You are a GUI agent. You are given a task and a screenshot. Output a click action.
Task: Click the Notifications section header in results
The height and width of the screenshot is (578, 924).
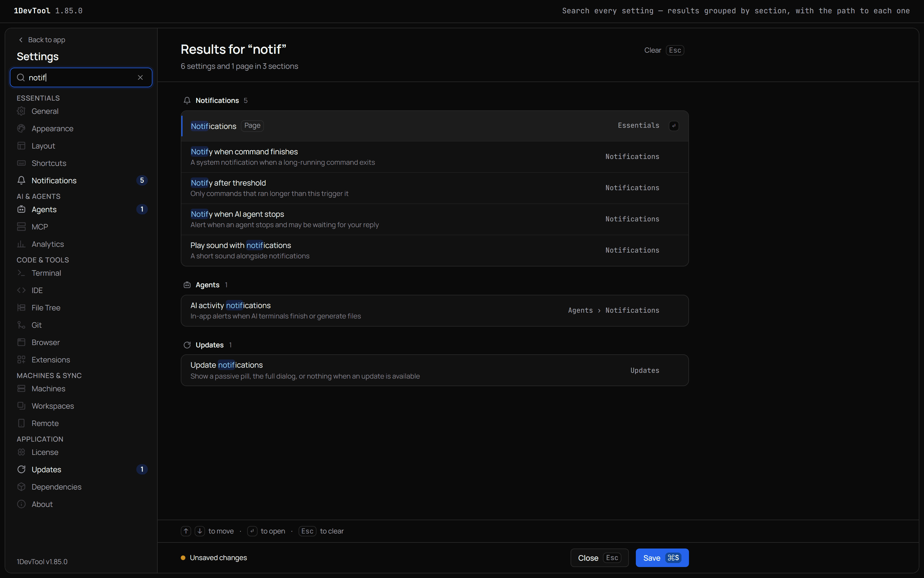(216, 101)
